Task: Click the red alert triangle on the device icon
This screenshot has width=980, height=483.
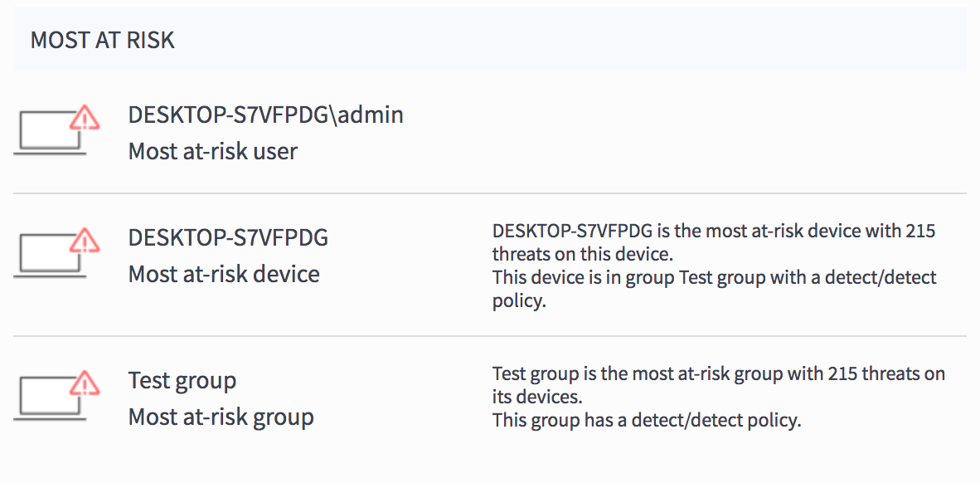Action: click(85, 241)
